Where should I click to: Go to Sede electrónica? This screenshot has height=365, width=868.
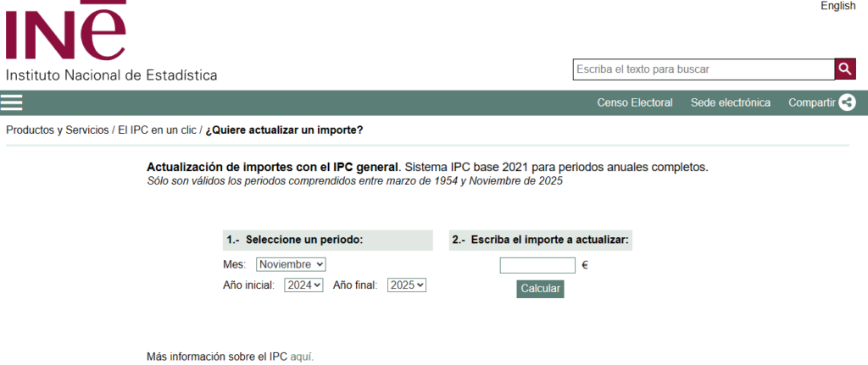(x=730, y=102)
